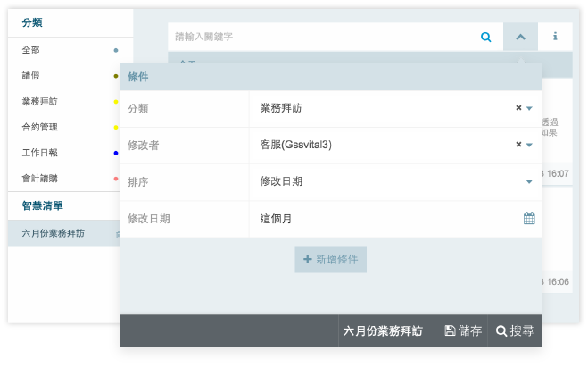
Task: Click the 業務拜訪 value in 分類 row
Action: coord(281,108)
